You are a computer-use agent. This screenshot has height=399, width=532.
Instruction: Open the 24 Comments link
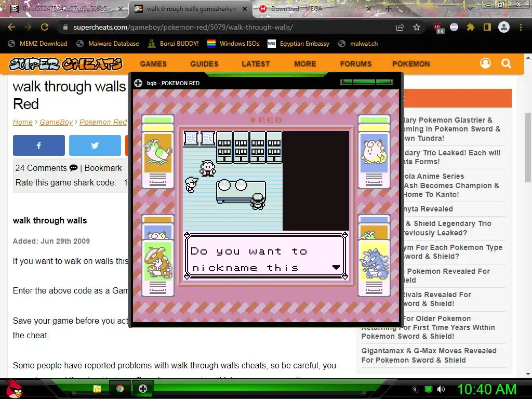click(46, 168)
